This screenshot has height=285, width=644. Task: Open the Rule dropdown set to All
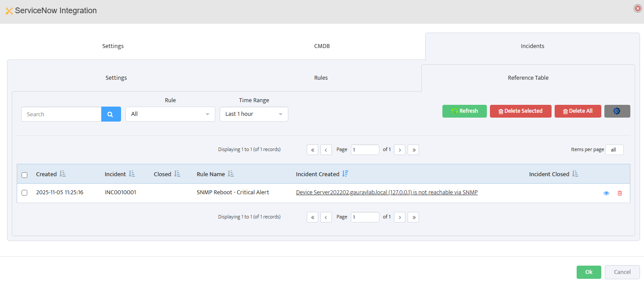coord(170,114)
